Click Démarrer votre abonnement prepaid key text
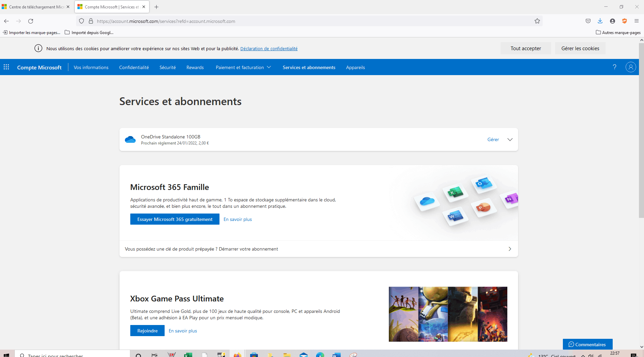This screenshot has width=644, height=357. 248,249
